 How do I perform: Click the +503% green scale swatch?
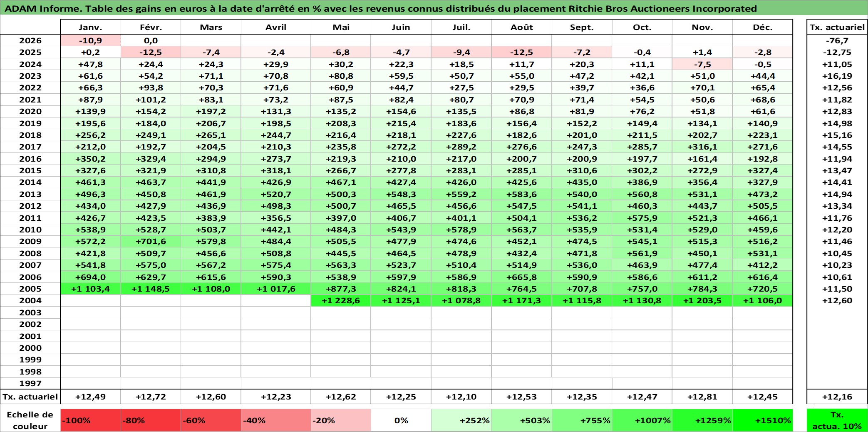pyautogui.click(x=522, y=420)
